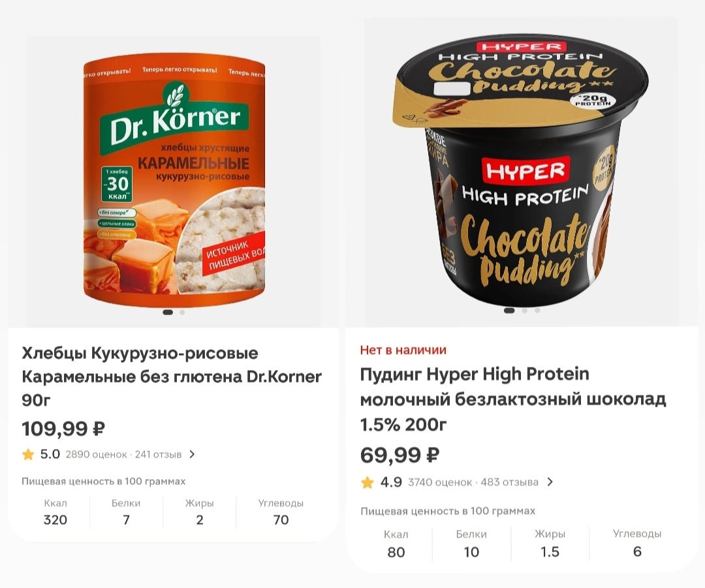The height and width of the screenshot is (588, 705).
Task: Open reviews via chevron after 483 отзыва
Action: [x=550, y=482]
